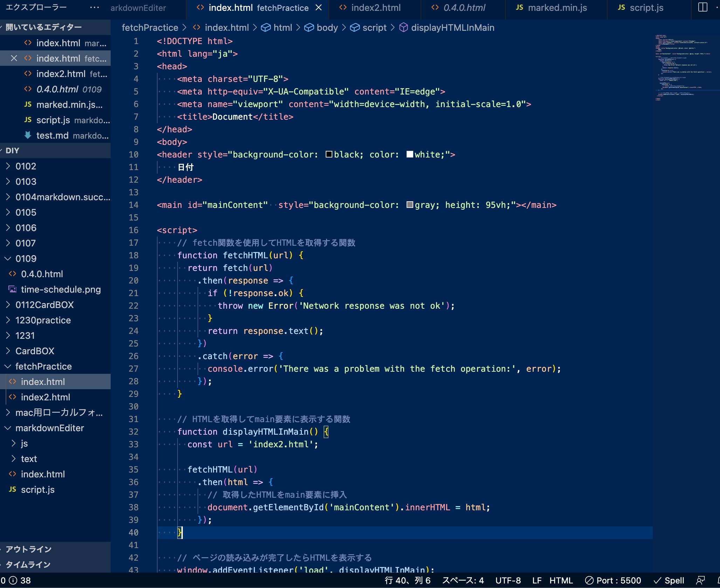Image resolution: width=720 pixels, height=588 pixels.
Task: Click the split editor icon
Action: click(702, 7)
